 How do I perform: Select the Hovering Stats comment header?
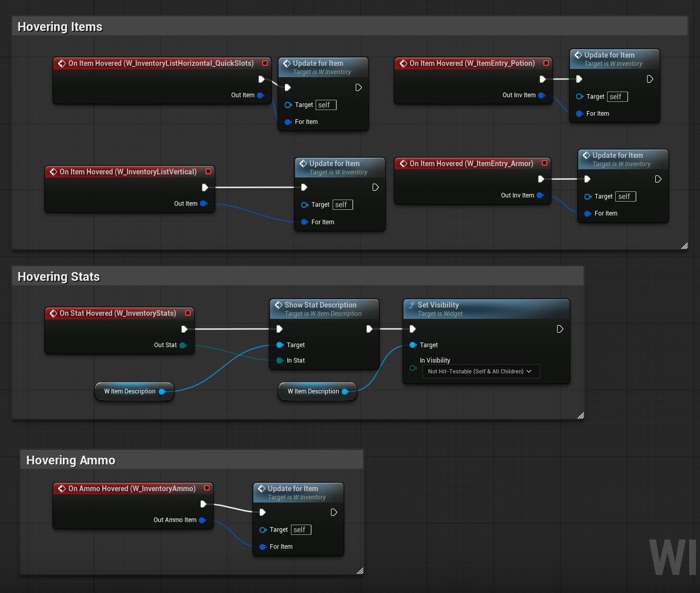59,277
